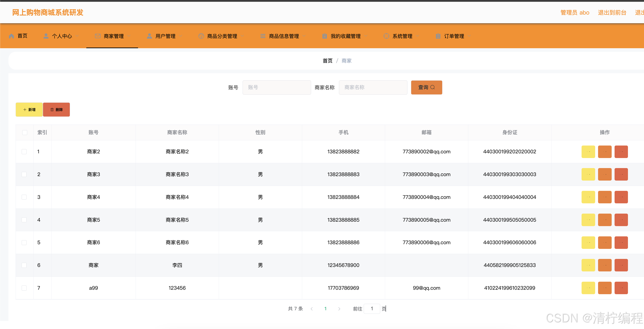Screen dimensions: 644x329
Task: Click the yellow action swatch in 商家3 row
Action: click(x=588, y=174)
